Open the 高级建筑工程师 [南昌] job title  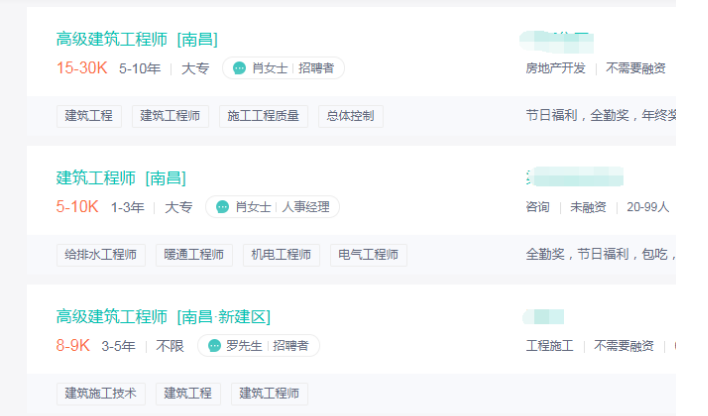click(137, 40)
